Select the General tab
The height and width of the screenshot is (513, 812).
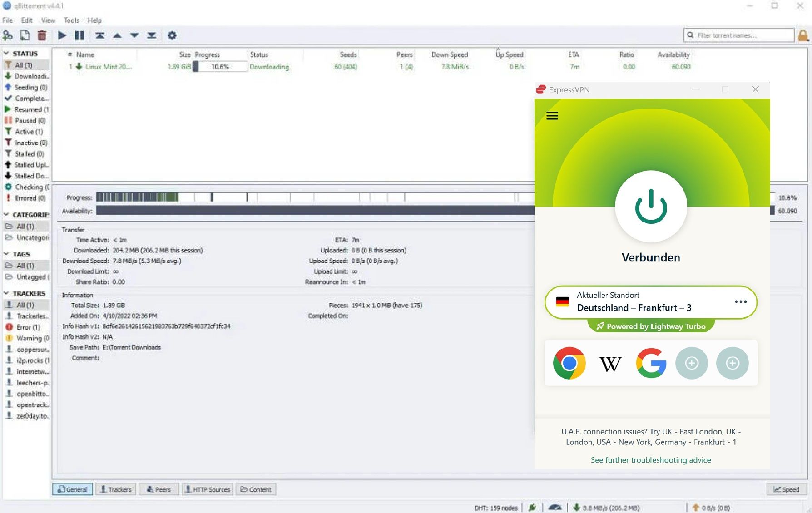point(73,489)
